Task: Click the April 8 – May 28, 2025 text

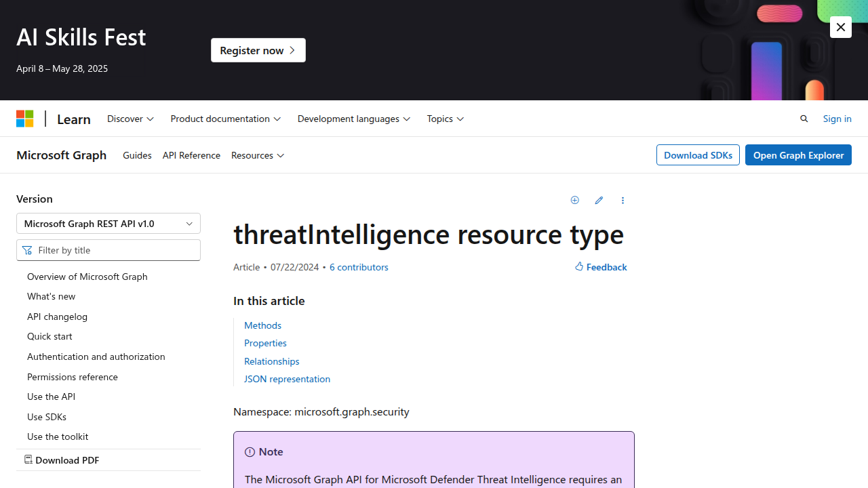Action: tap(62, 68)
